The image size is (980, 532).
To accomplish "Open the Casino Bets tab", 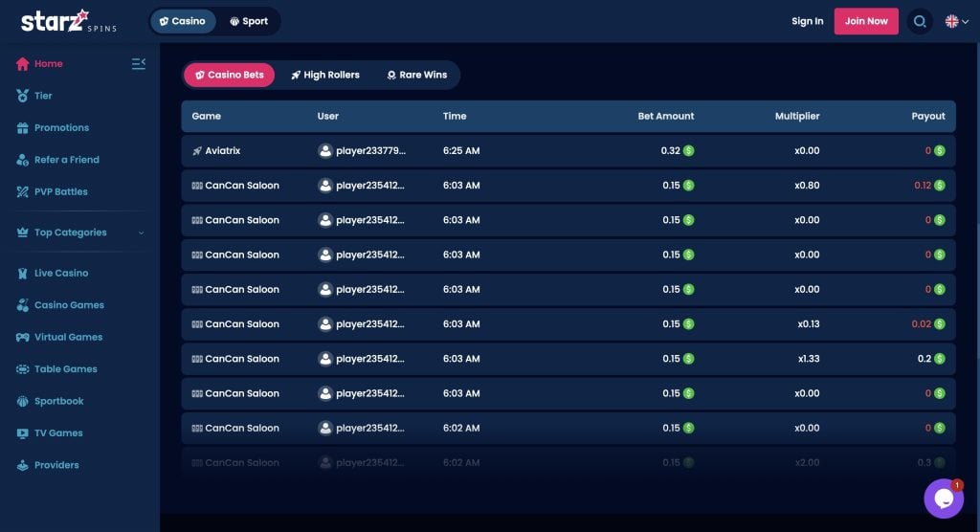I will (229, 75).
